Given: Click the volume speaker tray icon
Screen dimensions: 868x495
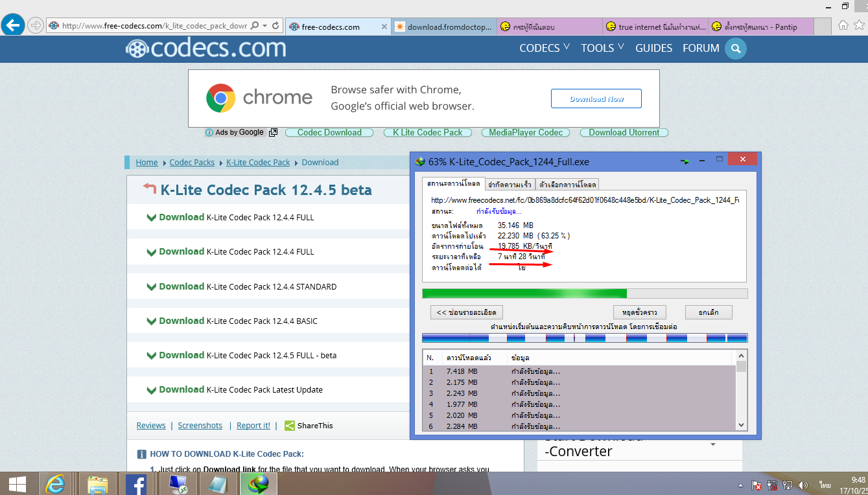Looking at the screenshot, I should pos(803,485).
